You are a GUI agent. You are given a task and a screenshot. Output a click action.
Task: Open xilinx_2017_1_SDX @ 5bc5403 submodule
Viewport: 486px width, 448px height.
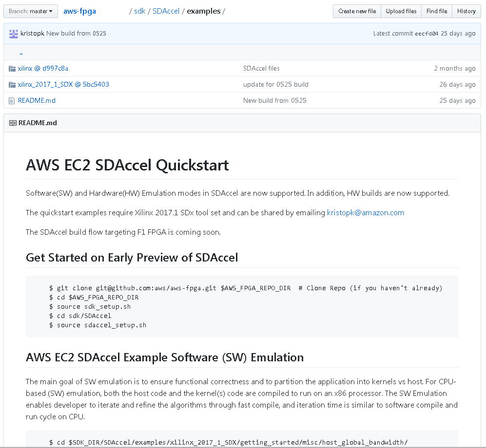click(x=63, y=85)
